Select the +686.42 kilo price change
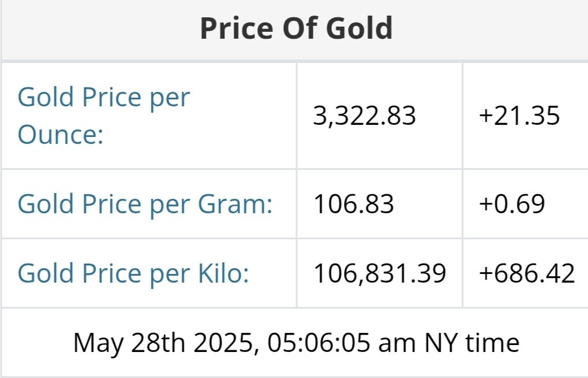Viewport: 588px width, 378px height. tap(527, 273)
